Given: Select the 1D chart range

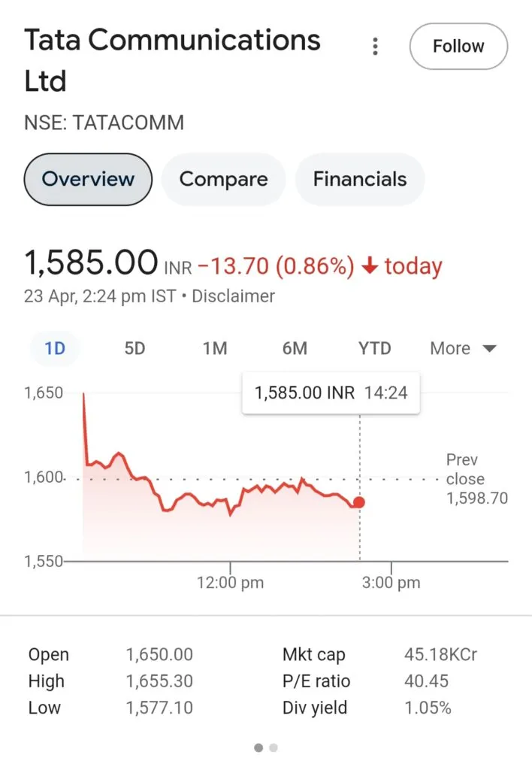Looking at the screenshot, I should tap(55, 348).
